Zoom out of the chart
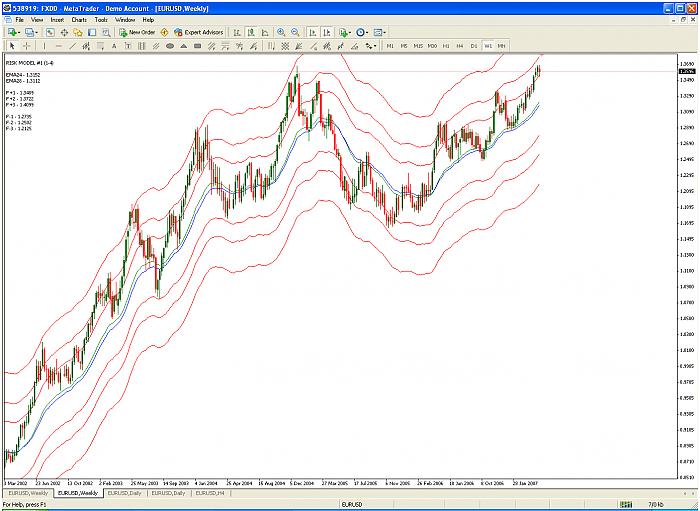The width and height of the screenshot is (700, 511). pos(295,32)
